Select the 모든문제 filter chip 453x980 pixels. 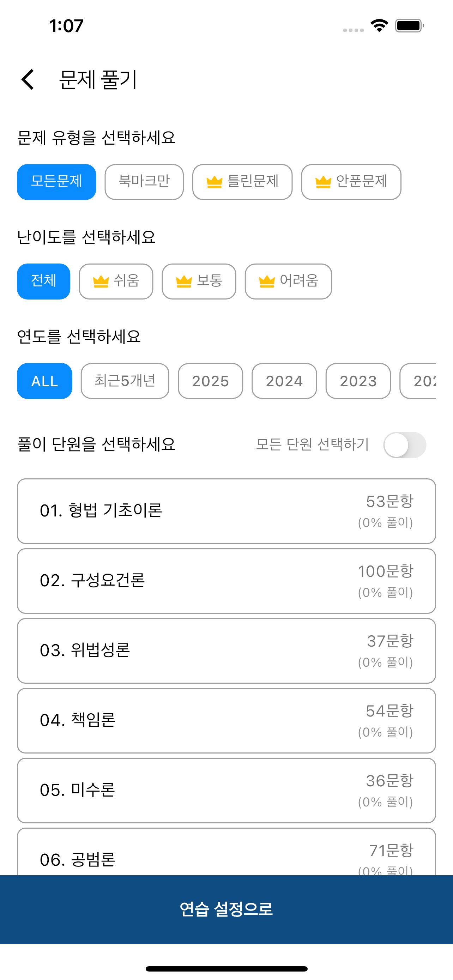pyautogui.click(x=56, y=182)
